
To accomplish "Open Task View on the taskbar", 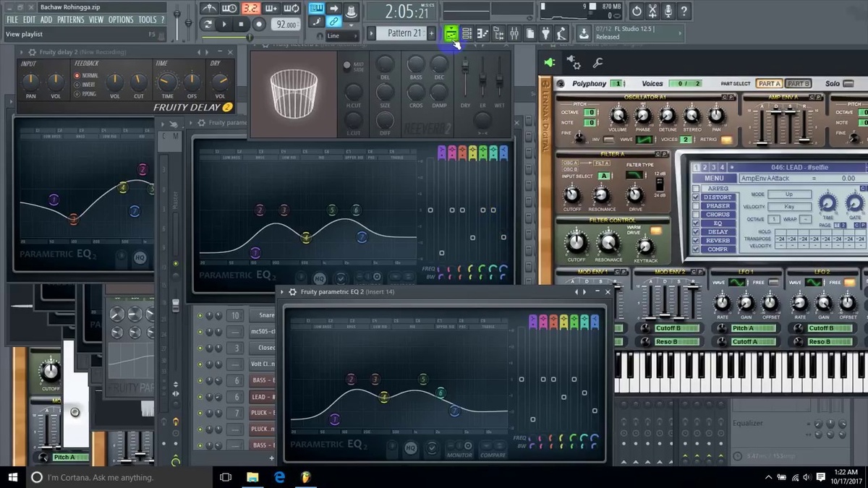I will click(226, 477).
